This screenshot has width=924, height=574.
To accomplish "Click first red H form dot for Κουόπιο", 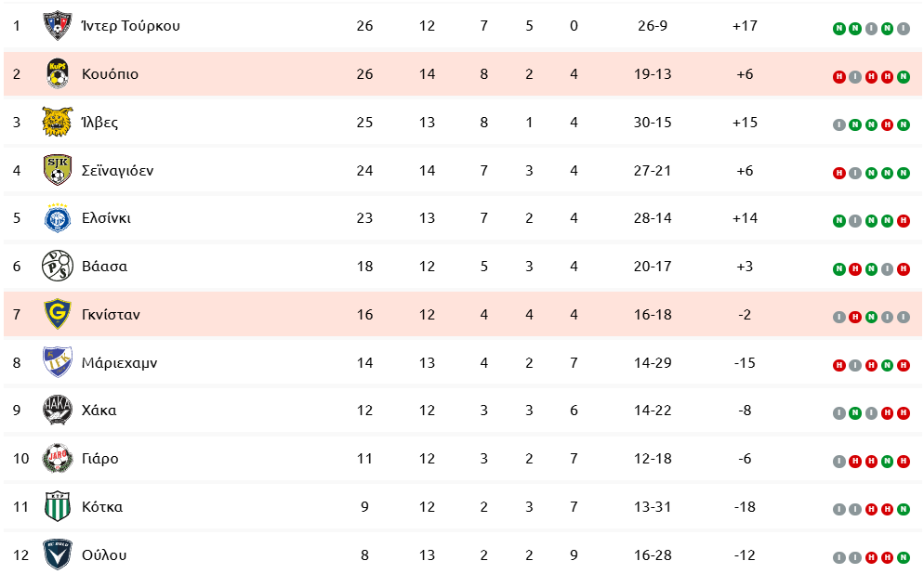I will (839, 77).
